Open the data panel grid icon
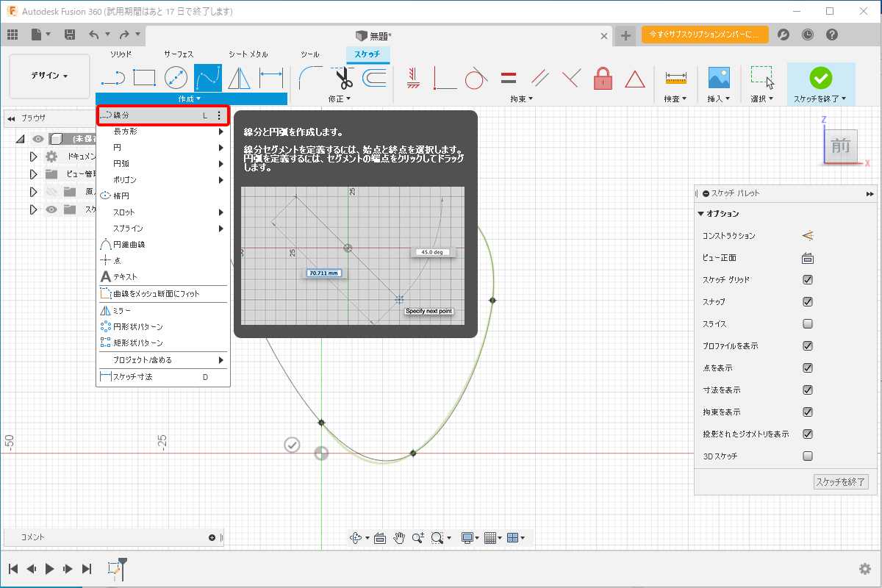This screenshot has width=882, height=588. tap(12, 35)
